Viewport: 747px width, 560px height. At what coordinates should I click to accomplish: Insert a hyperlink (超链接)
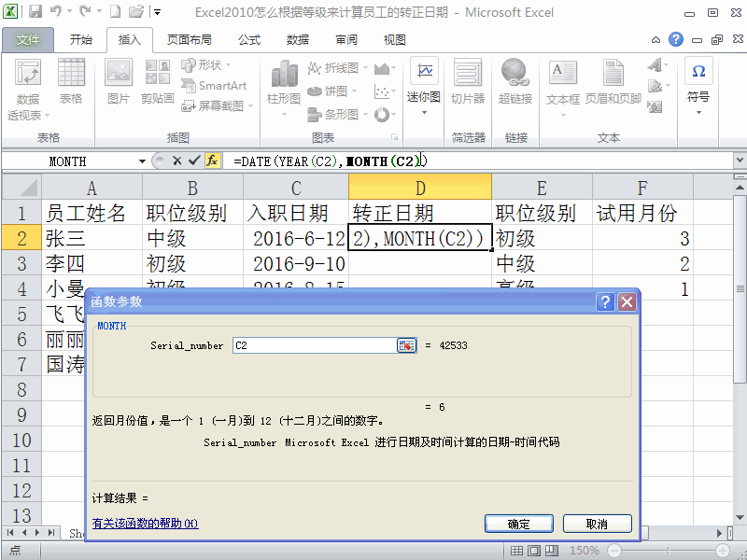pyautogui.click(x=515, y=81)
